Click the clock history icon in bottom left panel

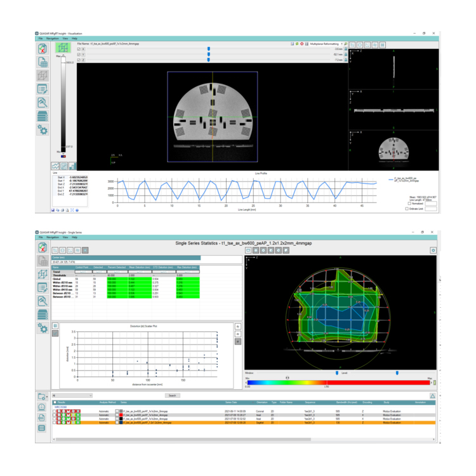click(42, 407)
